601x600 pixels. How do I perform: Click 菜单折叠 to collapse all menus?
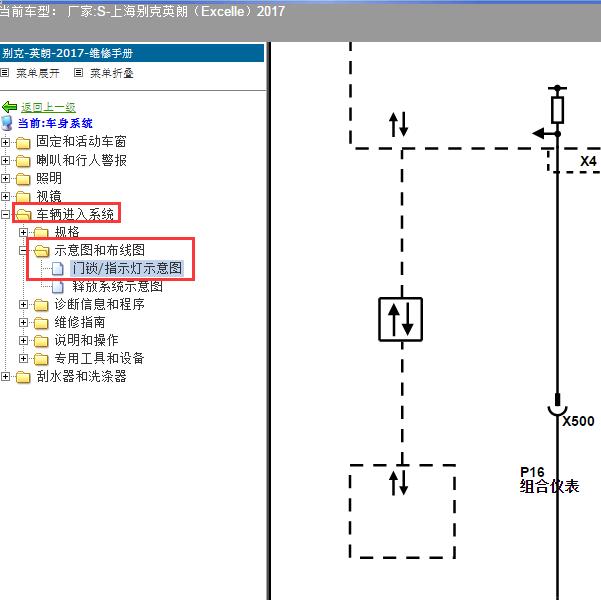[x=112, y=73]
